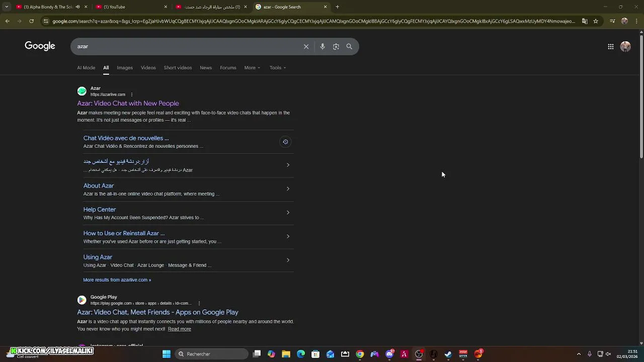Open Azar: Video Chat with New People result
The height and width of the screenshot is (362, 644).
(128, 103)
